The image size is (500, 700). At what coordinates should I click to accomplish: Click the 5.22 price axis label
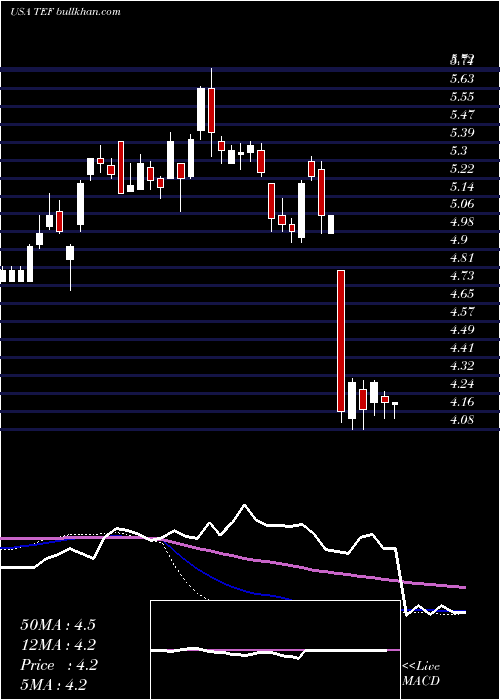click(x=462, y=169)
